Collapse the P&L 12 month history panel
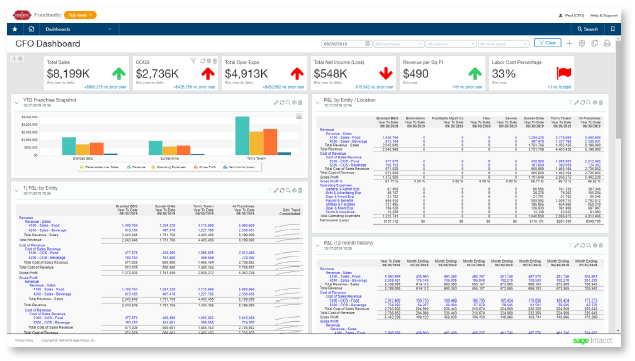Screen dimensions: 635x361 pyautogui.click(x=318, y=246)
